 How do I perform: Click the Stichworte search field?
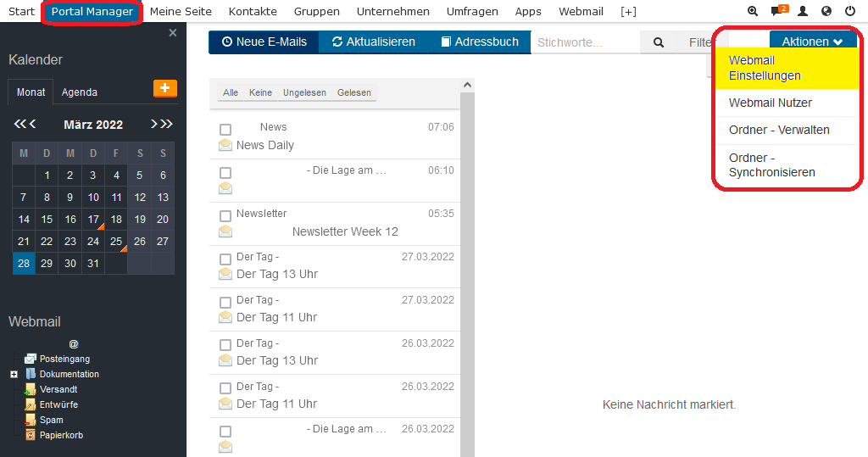(585, 42)
